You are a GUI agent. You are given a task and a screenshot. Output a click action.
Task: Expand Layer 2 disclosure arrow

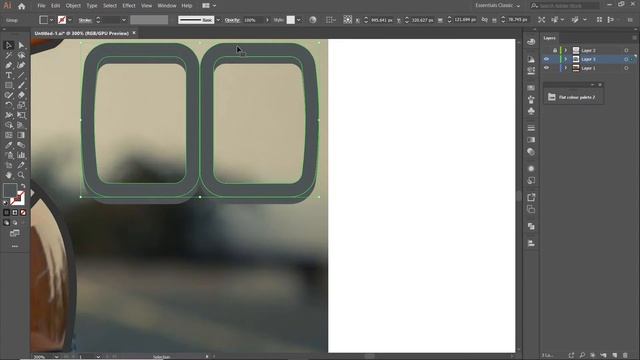[x=566, y=50]
